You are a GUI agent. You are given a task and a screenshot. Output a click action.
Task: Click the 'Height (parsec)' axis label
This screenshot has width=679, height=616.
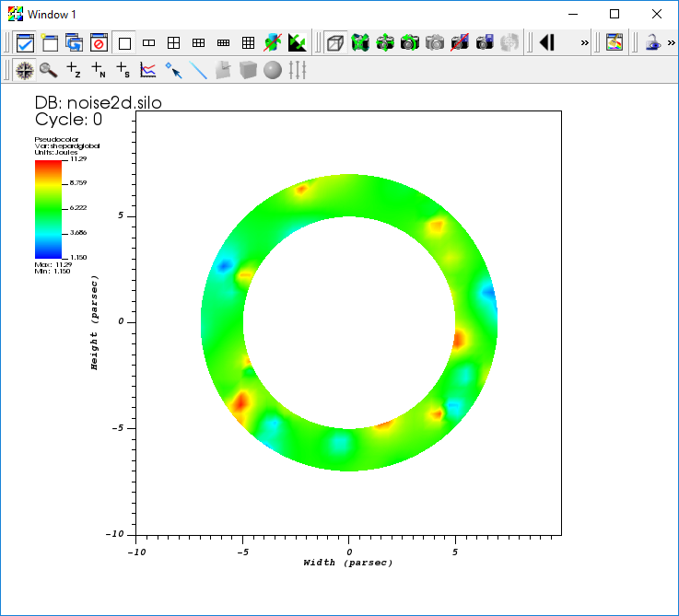coord(94,322)
